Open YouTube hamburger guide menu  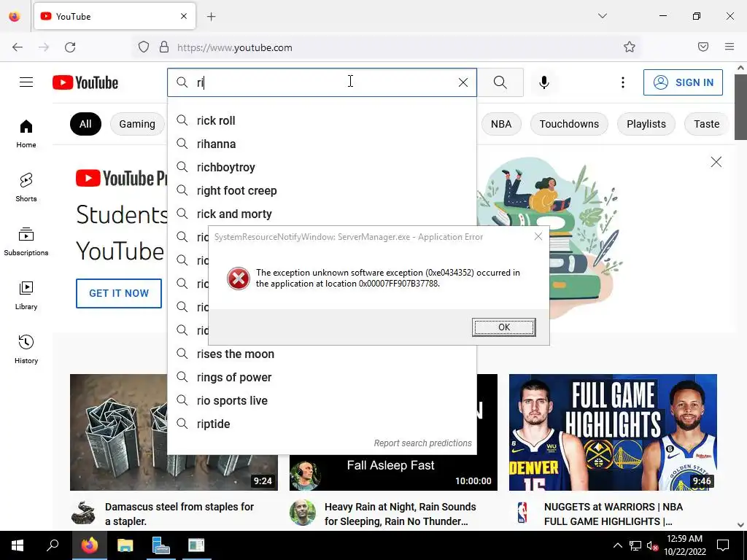[x=26, y=82]
